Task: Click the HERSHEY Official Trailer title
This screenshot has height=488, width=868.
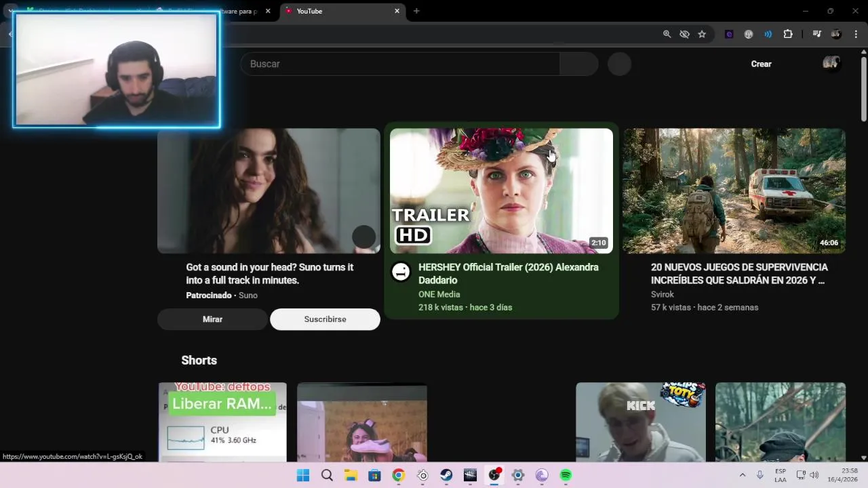Action: coord(509,274)
